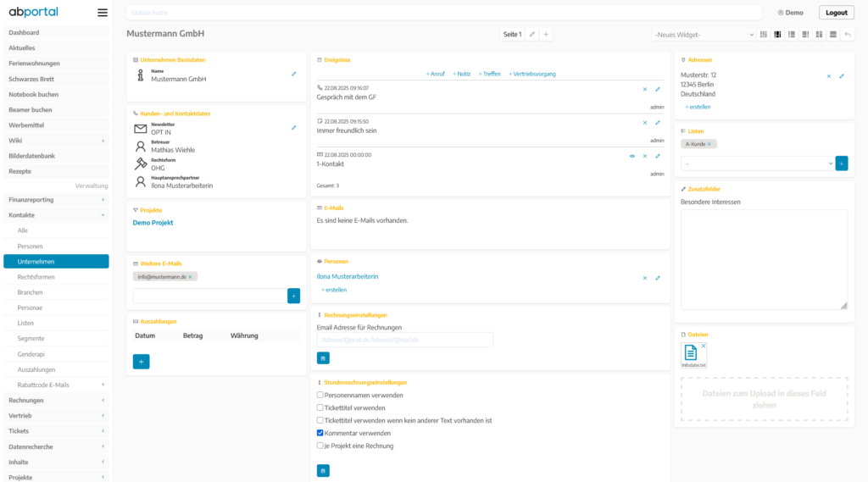Screen dimensions: 868x482
Task: Click the pencil icon beside Seite 1
Action: [x=532, y=35]
